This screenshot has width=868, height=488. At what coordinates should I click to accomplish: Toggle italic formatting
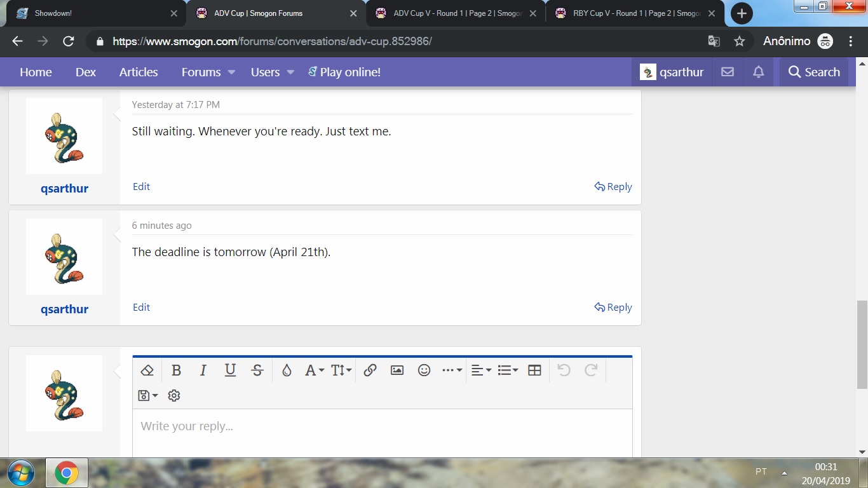click(203, 370)
